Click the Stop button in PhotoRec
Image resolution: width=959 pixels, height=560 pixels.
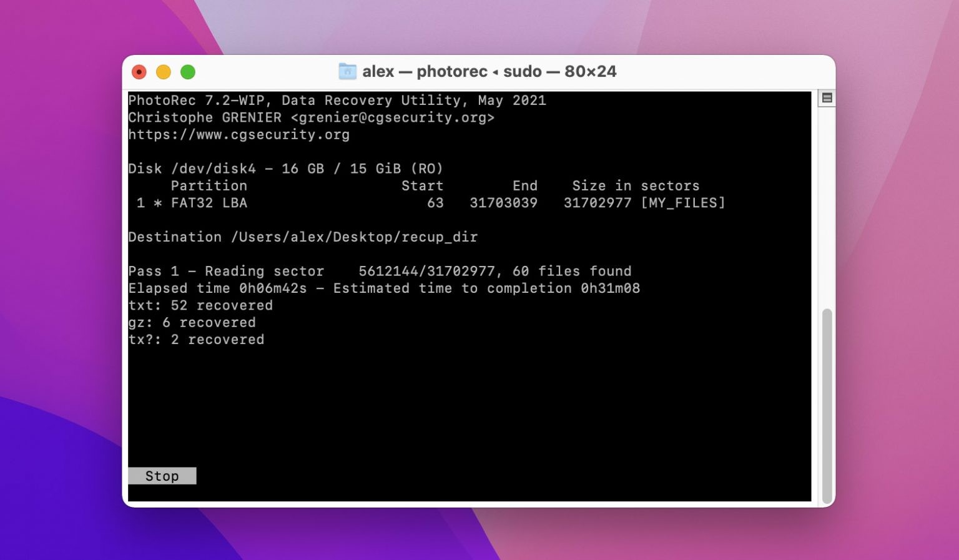pyautogui.click(x=162, y=476)
